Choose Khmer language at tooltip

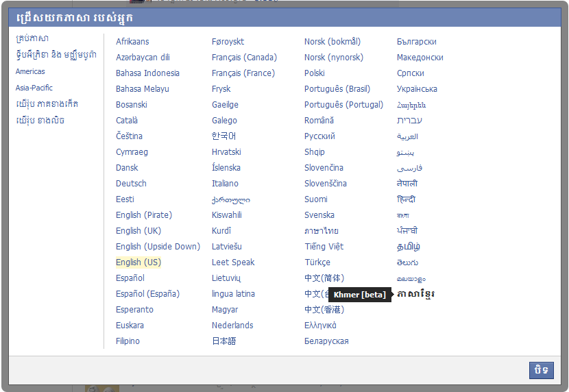click(415, 294)
